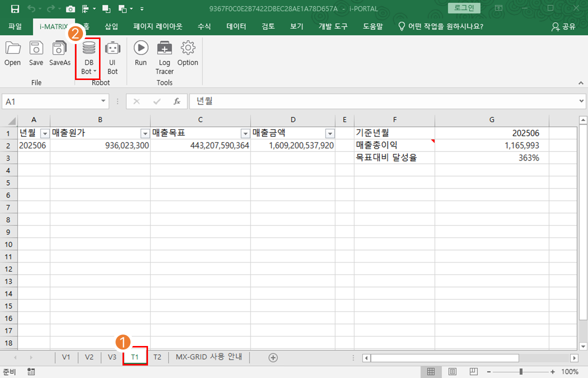The width and height of the screenshot is (588, 378).
Task: Open the 데이터 ribbon tab
Action: (236, 26)
